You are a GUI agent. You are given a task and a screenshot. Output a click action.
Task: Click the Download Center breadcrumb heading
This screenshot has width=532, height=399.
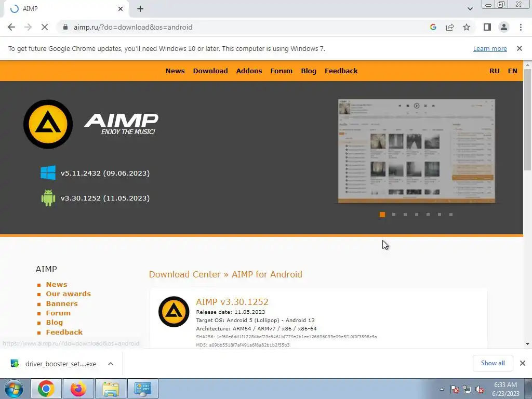click(184, 274)
